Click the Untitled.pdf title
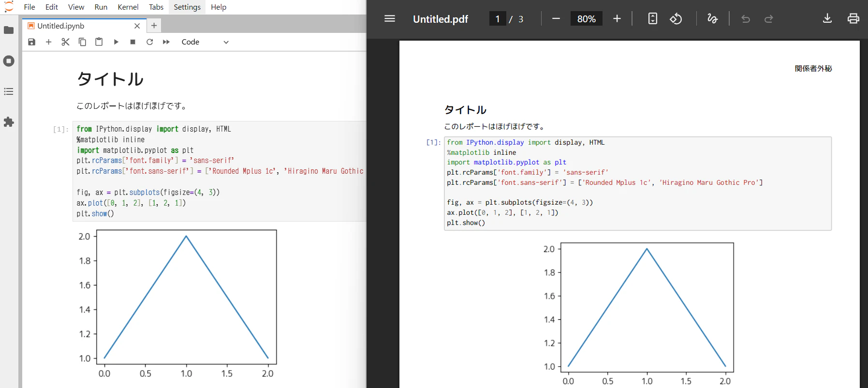The width and height of the screenshot is (868, 388). coord(441,19)
